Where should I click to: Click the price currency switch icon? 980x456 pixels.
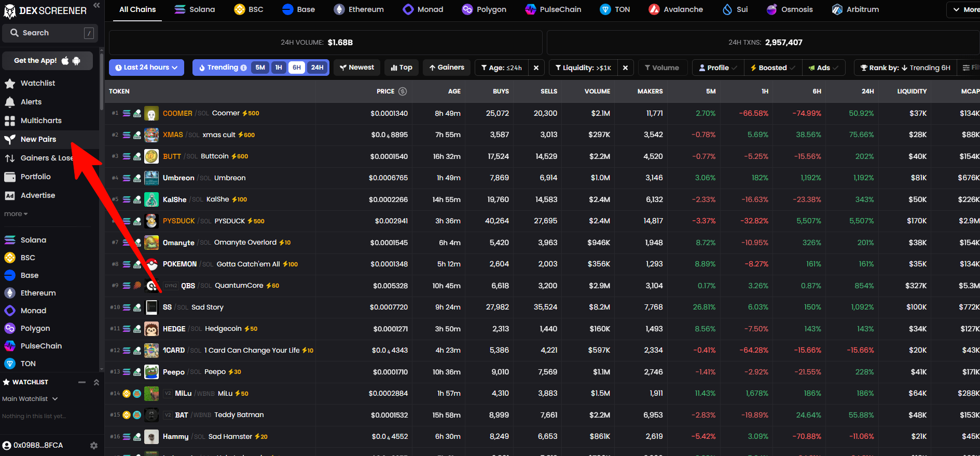tap(403, 91)
